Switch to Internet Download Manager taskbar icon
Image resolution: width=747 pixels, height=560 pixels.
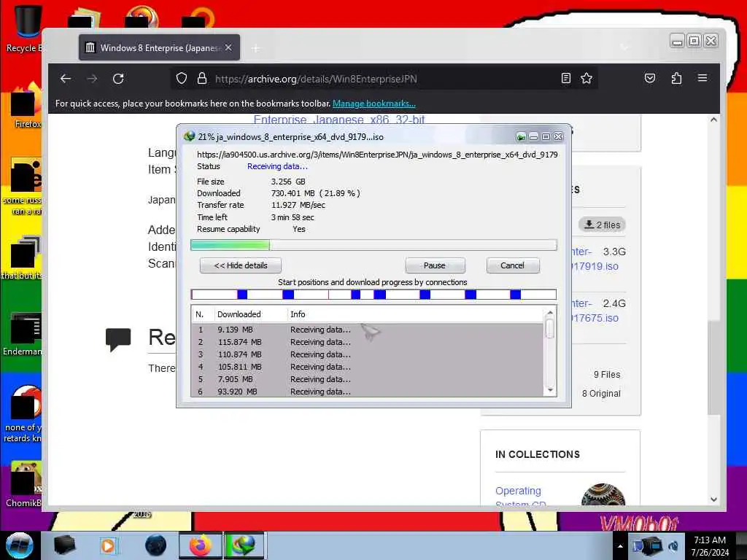[244, 545]
